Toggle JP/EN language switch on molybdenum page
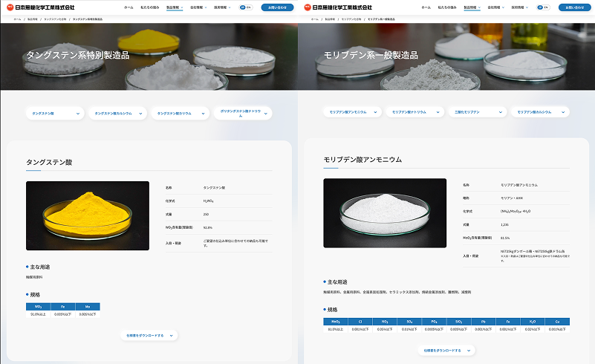Screen dimensions: 595x364 pos(542,7)
